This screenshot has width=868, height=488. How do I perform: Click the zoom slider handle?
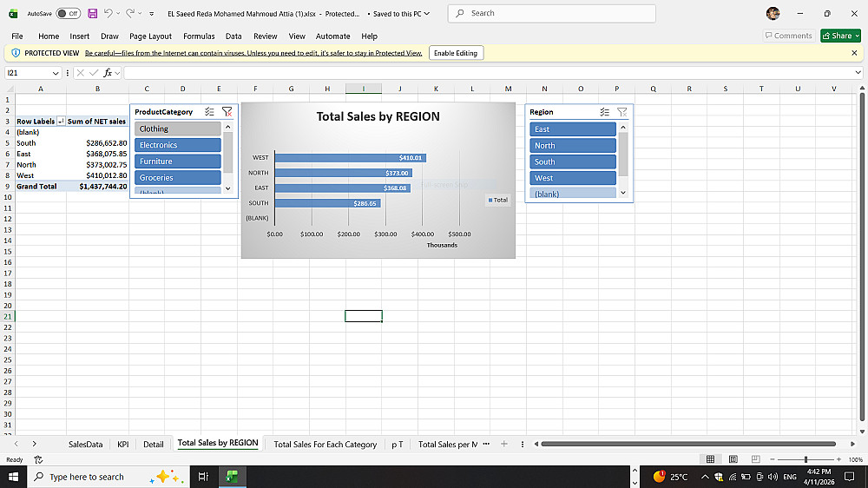coord(806,459)
